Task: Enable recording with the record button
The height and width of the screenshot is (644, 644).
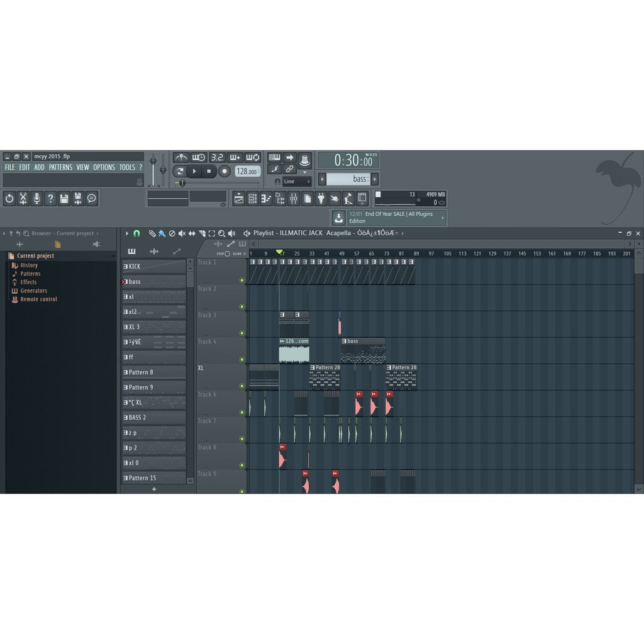Action: pyautogui.click(x=225, y=170)
